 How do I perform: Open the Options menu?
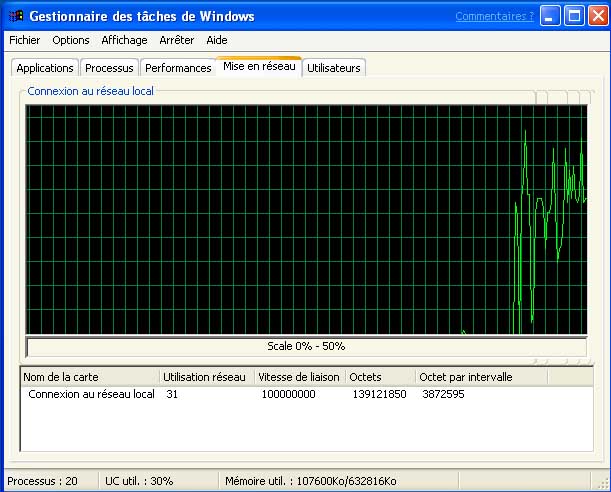pyautogui.click(x=71, y=40)
